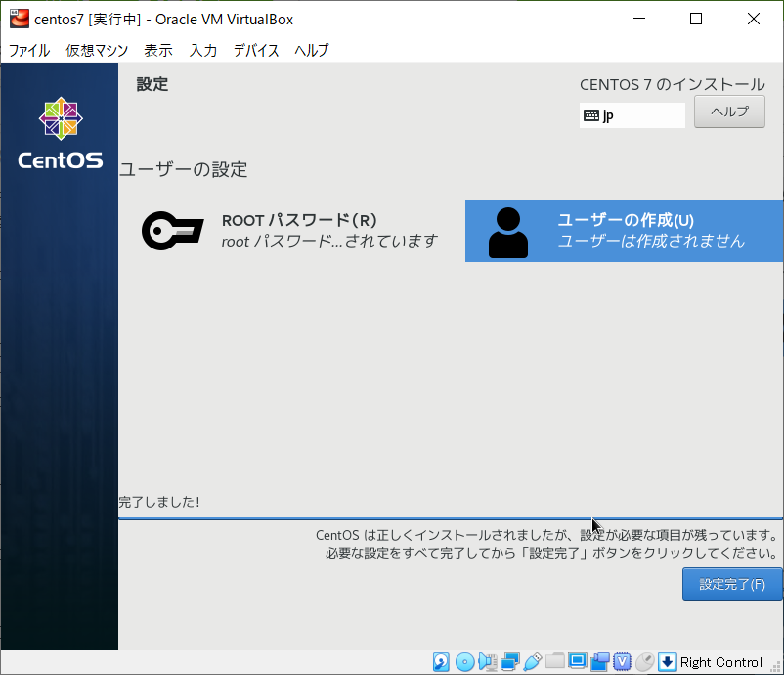Viewport: 784px width, 675px height.
Task: Close the centos7 VirtualBox window
Action: point(754,19)
